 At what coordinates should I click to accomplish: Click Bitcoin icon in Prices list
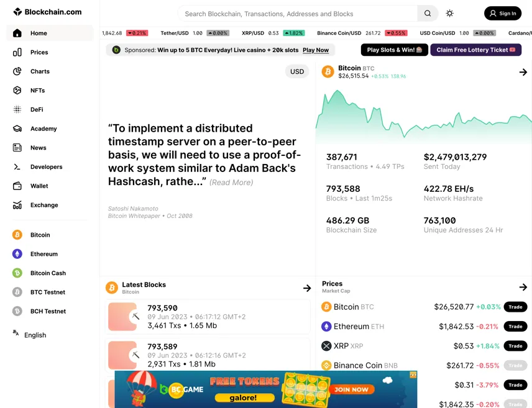[x=326, y=307]
